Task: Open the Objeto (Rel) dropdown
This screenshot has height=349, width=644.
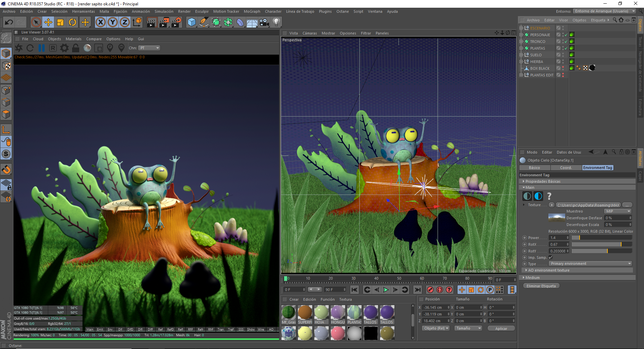Action: pyautogui.click(x=436, y=329)
